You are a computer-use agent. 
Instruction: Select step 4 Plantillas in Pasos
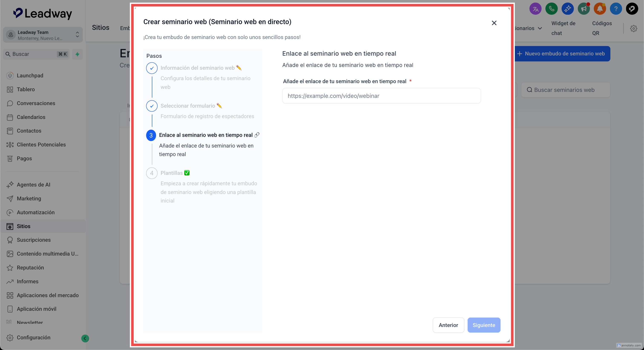(x=171, y=173)
